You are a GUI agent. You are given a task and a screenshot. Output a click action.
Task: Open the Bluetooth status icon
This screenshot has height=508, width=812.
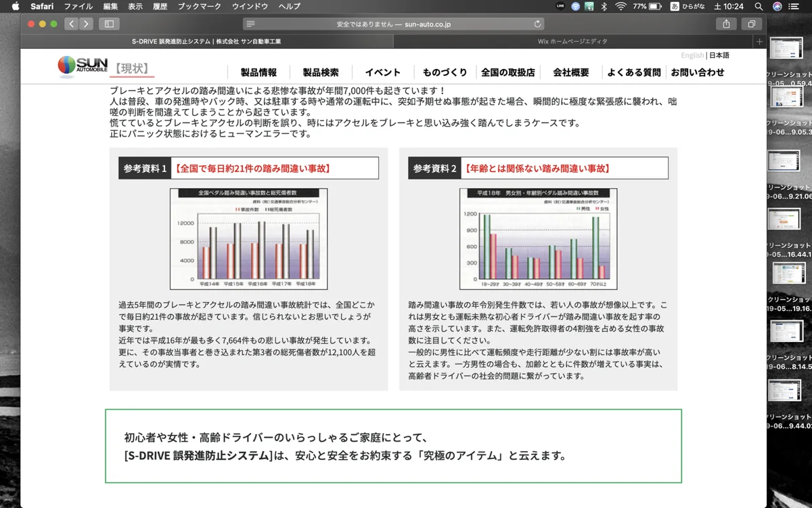(x=604, y=6)
